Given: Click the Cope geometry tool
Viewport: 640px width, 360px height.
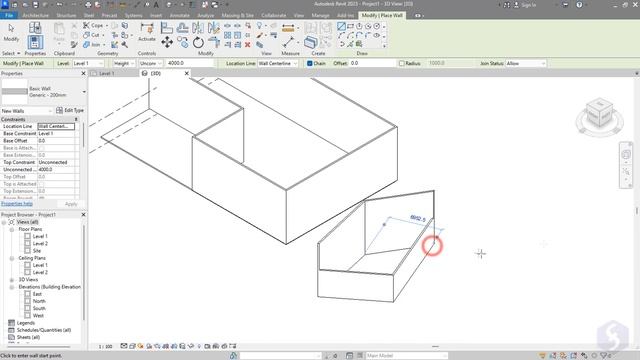Looking at the screenshot, I should [93, 25].
